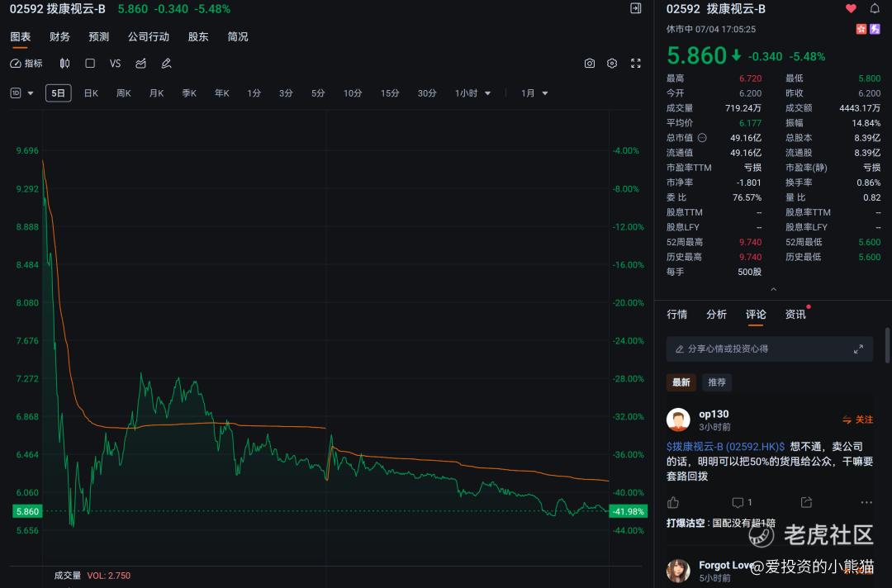Select the drawing pencil tool

point(166,63)
